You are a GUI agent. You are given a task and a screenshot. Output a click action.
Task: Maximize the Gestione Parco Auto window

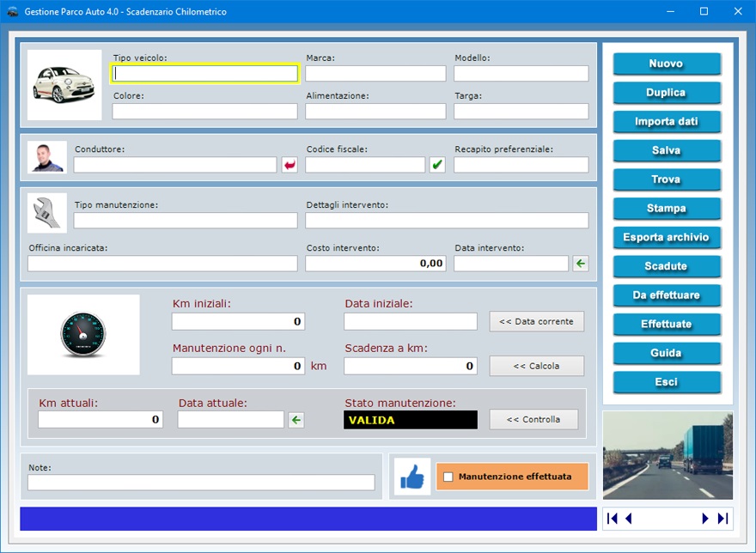[x=704, y=11]
